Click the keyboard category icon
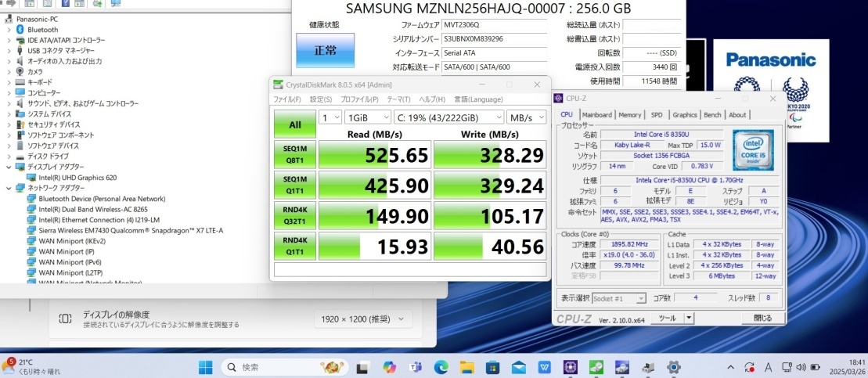The width and height of the screenshot is (868, 378). coord(20,82)
